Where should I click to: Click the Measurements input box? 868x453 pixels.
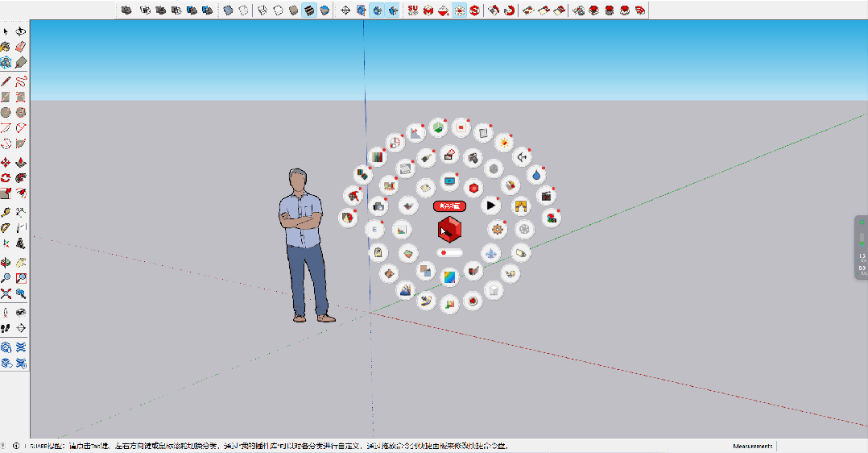point(820,447)
